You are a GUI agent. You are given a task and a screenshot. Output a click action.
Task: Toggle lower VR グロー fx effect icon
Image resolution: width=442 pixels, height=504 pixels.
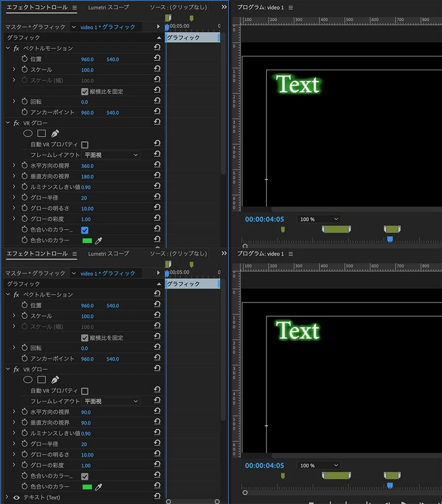[x=16, y=369]
